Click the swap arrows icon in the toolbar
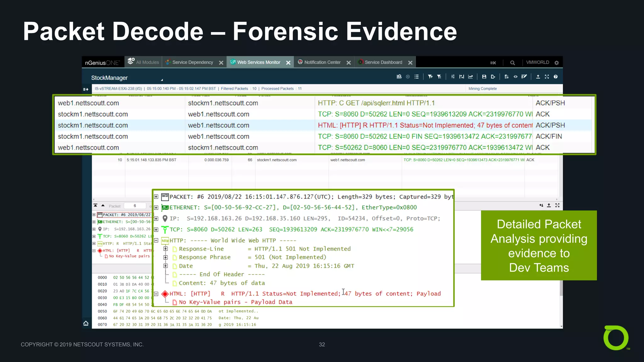 point(453,77)
